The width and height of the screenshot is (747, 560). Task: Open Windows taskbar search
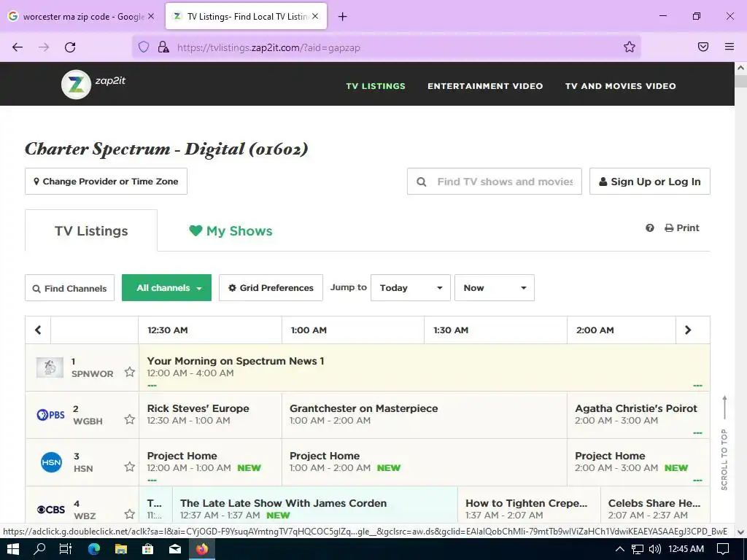39,549
